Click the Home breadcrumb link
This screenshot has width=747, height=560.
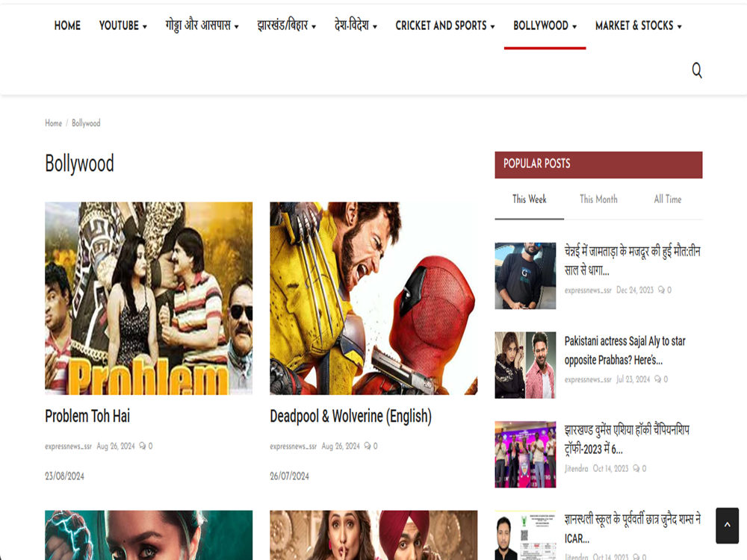(53, 123)
